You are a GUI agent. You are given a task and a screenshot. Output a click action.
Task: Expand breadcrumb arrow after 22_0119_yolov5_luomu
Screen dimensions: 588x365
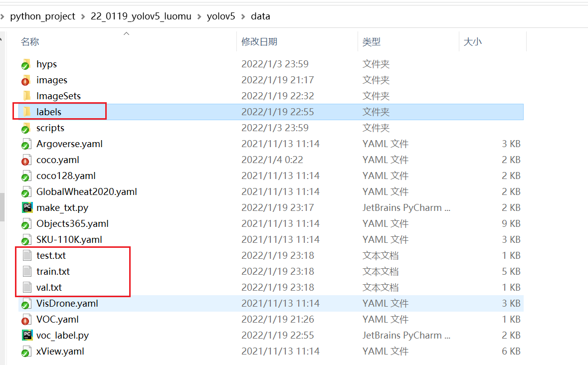click(x=199, y=16)
